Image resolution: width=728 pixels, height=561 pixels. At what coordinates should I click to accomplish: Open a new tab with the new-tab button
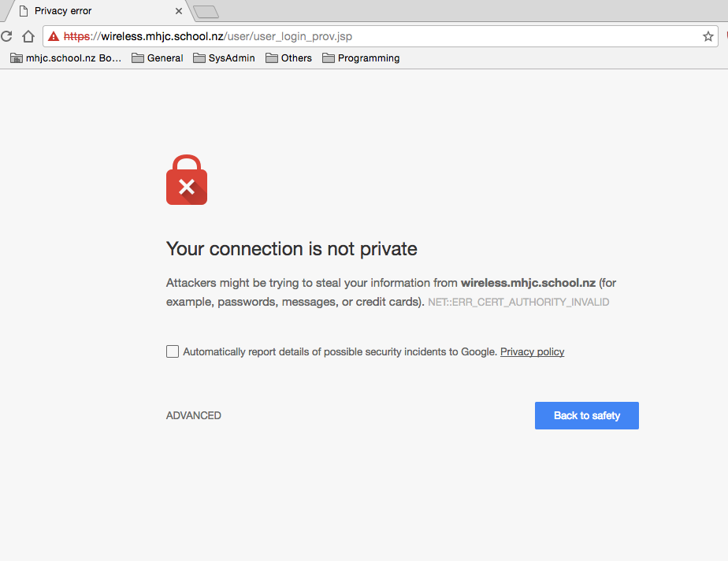[x=206, y=11]
